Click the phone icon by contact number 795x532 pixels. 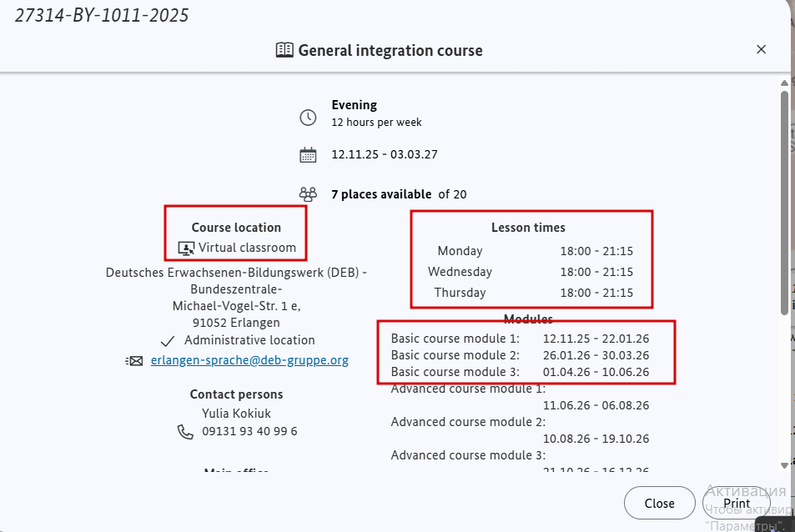coord(185,432)
